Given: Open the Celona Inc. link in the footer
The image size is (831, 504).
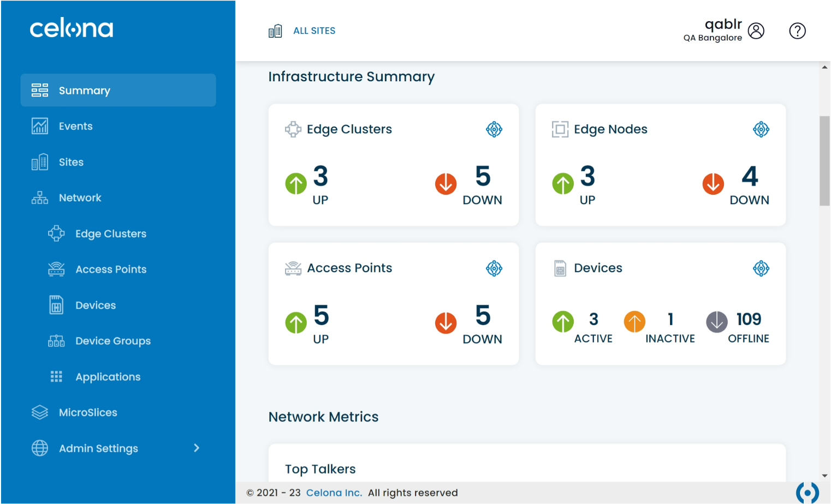Looking at the screenshot, I should pos(334,493).
